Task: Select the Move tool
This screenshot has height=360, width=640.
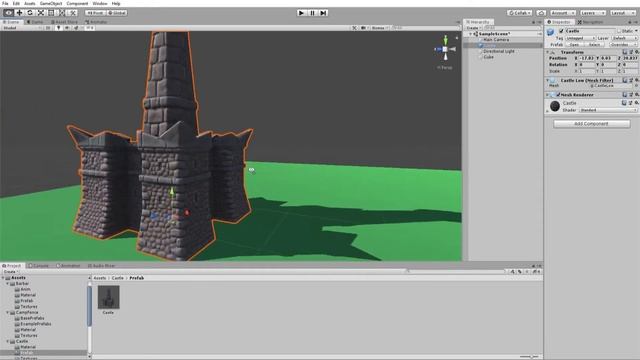Action: coord(19,13)
